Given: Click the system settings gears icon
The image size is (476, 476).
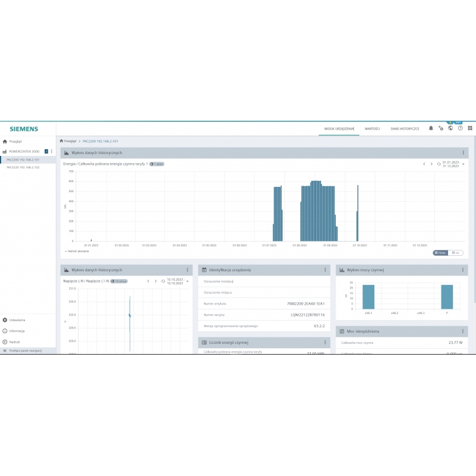Looking at the screenshot, I should (x=441, y=128).
